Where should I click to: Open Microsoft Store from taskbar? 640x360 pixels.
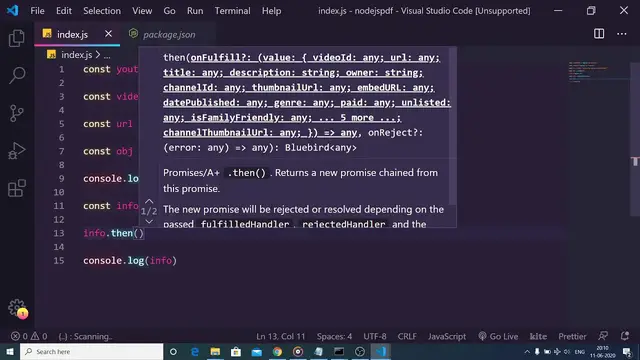pyautogui.click(x=236, y=351)
